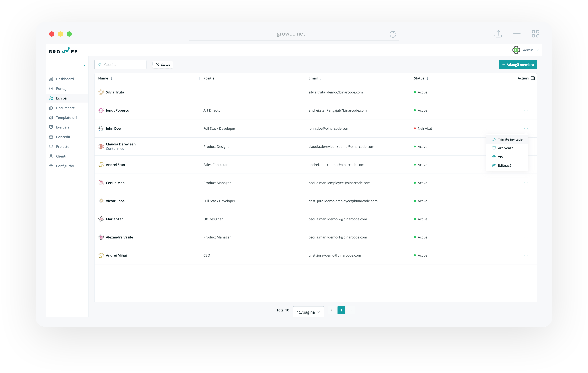Image resolution: width=588 pixels, height=373 pixels.
Task: Click CEO position cell
Action: 207,255
